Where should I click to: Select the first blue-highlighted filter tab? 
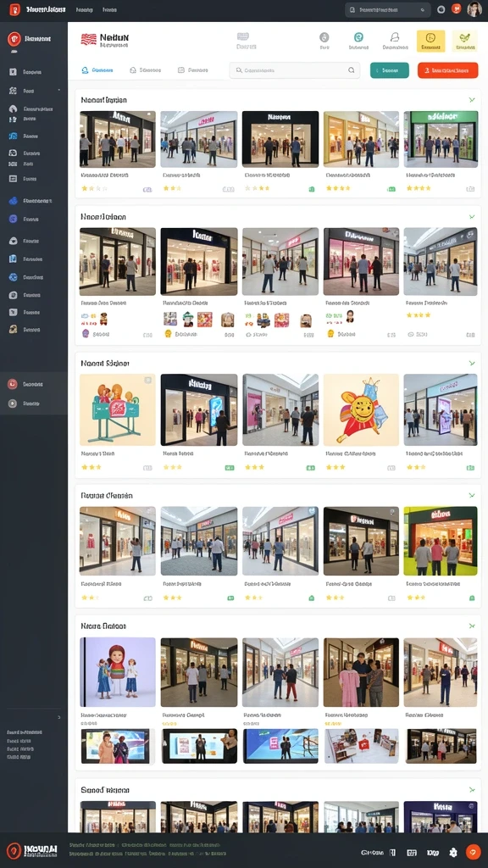pyautogui.click(x=97, y=70)
